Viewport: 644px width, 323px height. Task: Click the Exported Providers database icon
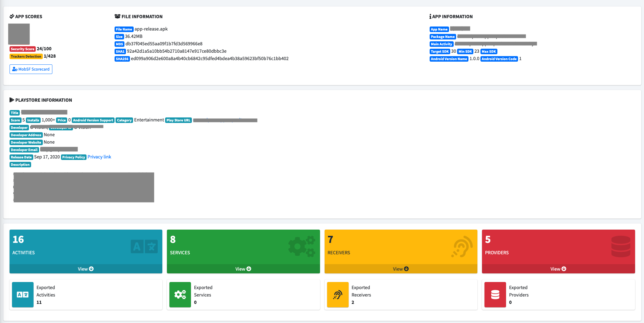pyautogui.click(x=495, y=295)
